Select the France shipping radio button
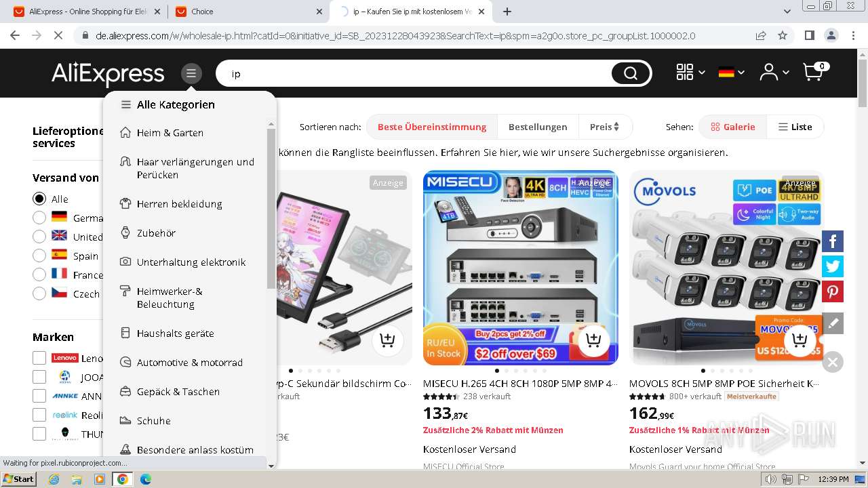868x488 pixels. tap(39, 274)
